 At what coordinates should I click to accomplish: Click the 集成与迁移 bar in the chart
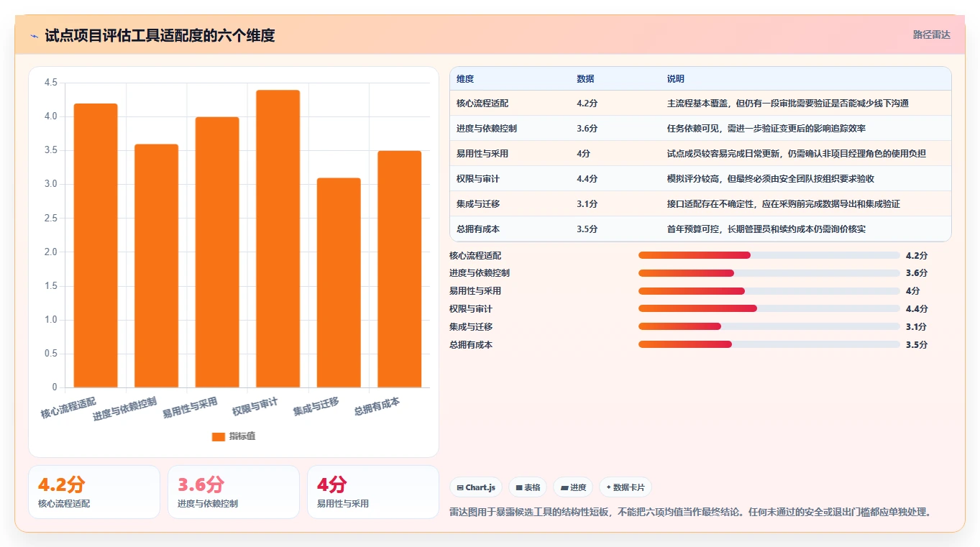tap(339, 282)
